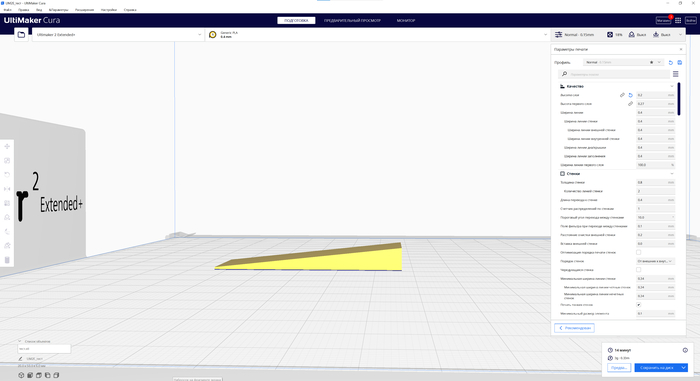Open profile Normal dropdown
This screenshot has height=381, width=700.
pos(623,63)
